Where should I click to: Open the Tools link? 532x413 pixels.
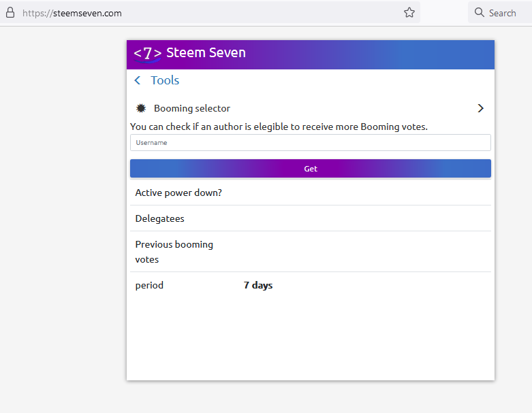165,80
